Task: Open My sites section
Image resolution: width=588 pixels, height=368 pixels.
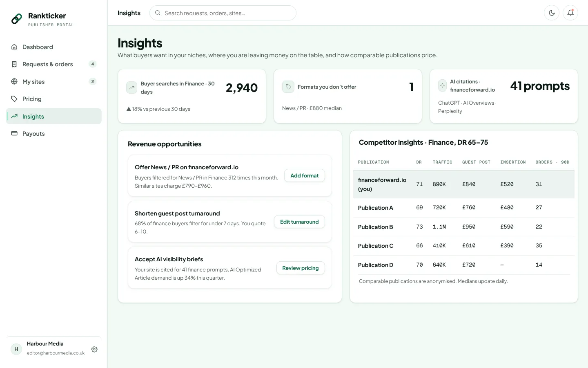Action: (54, 81)
